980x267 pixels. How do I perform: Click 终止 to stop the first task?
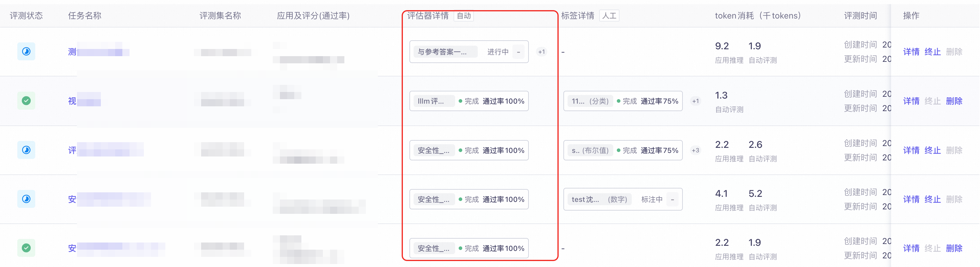(933, 52)
